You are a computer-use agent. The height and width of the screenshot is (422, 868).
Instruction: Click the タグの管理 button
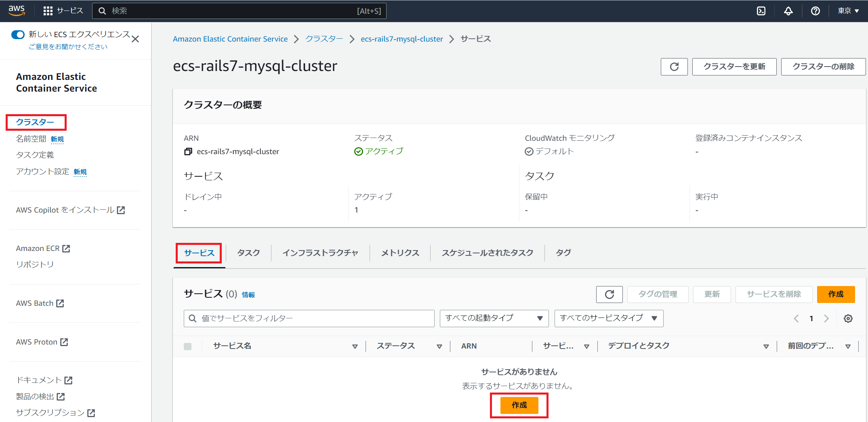[658, 294]
